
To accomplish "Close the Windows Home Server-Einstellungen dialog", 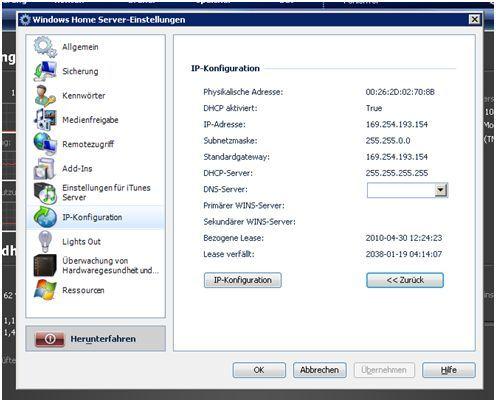I will point(474,19).
